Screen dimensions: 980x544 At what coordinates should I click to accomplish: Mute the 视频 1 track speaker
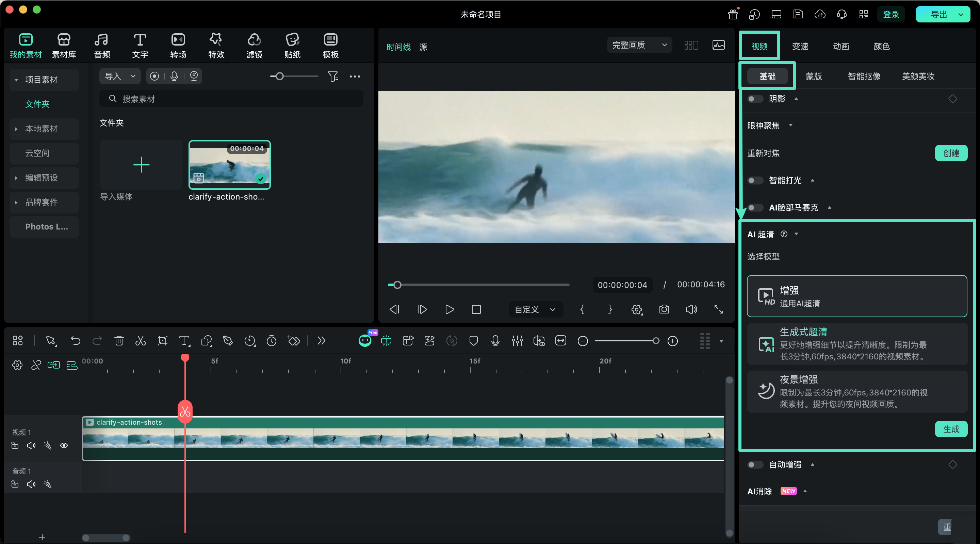click(x=31, y=445)
